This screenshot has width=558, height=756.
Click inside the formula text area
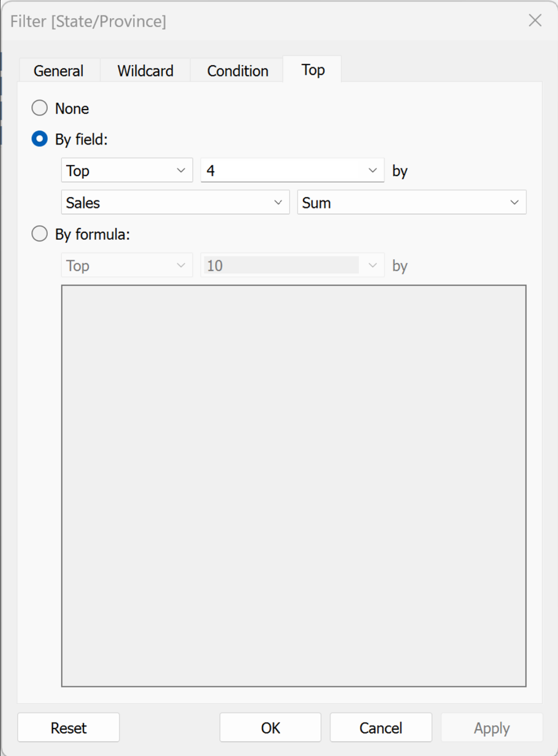coord(293,485)
